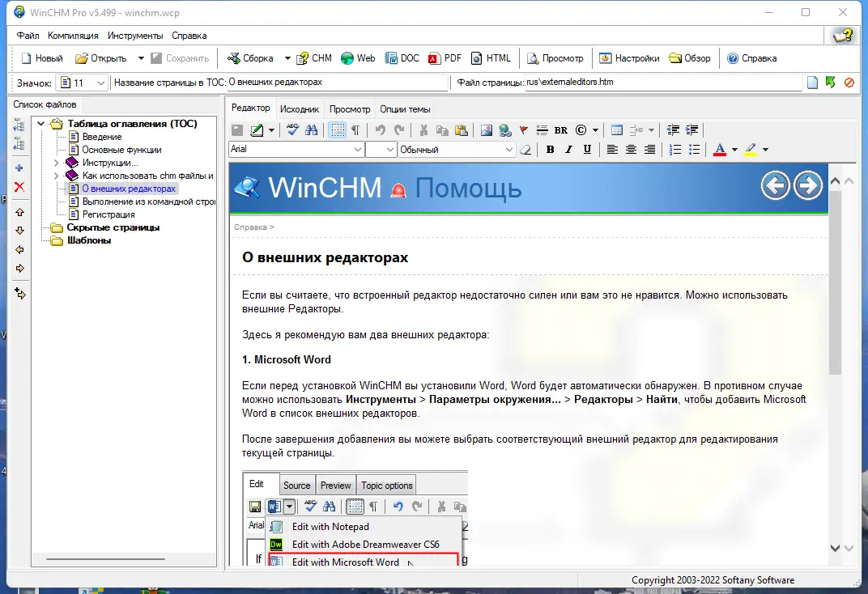Click the Сборка build button

(x=251, y=58)
